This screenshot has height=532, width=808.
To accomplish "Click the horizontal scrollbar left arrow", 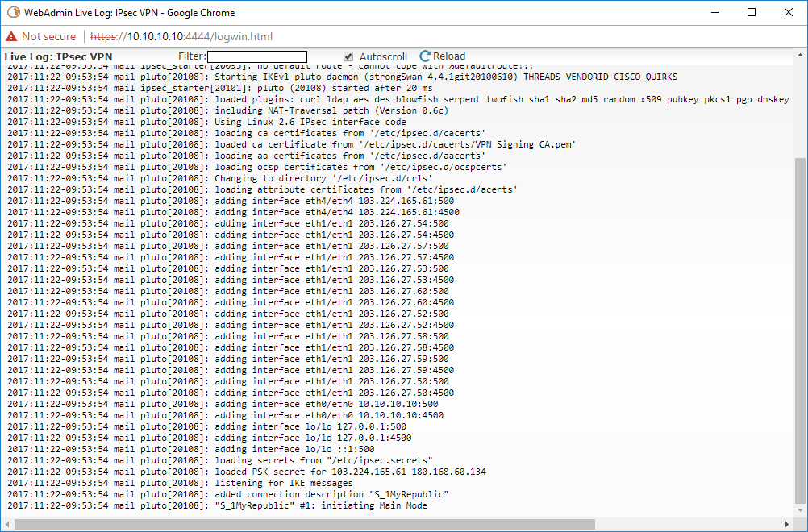I will [x=6, y=524].
